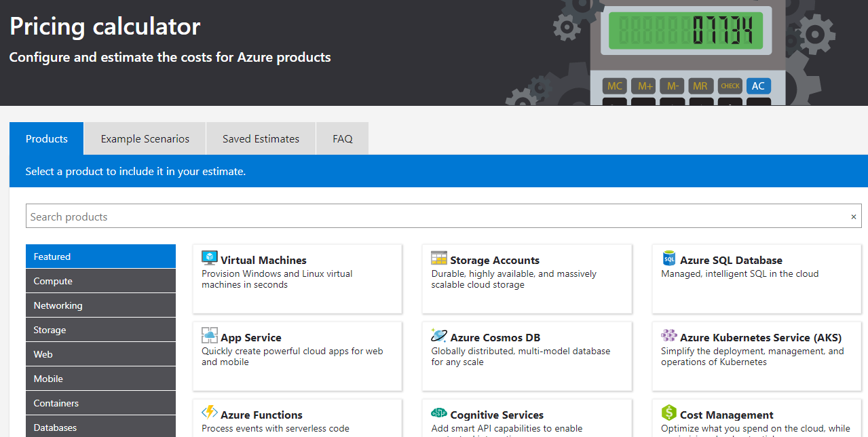
Task: Click 'Globally distributed, multi-model database' description
Action: [521, 356]
